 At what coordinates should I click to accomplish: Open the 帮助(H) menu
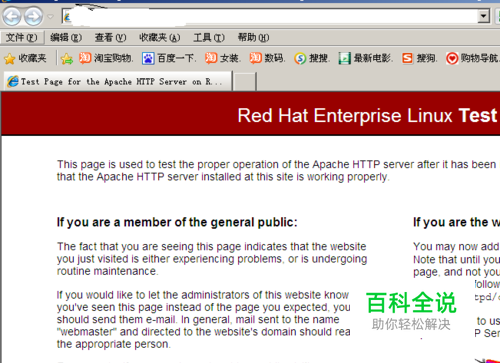click(253, 37)
